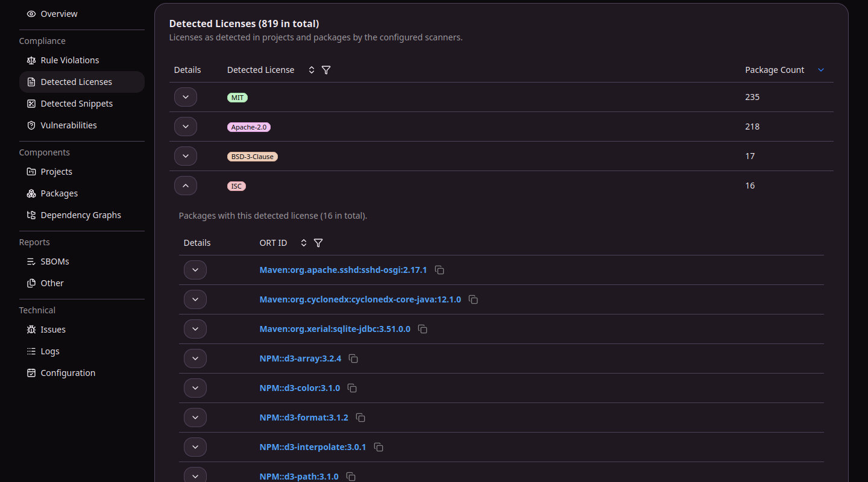
Task: Open the Configuration page
Action: 82,373
